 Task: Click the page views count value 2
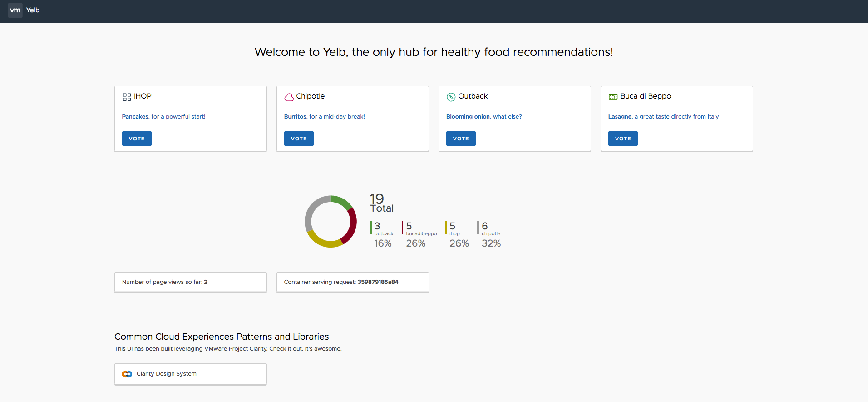pos(206,282)
